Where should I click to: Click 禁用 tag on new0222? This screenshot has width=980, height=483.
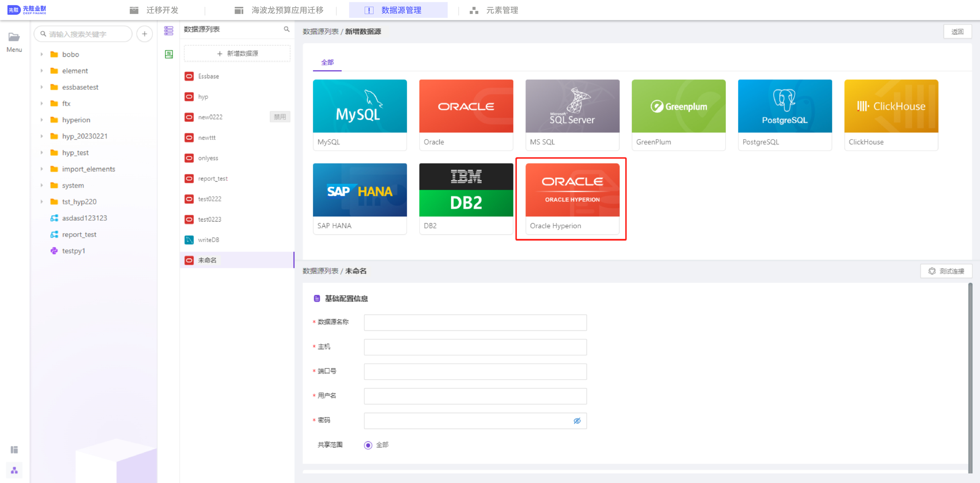pos(280,117)
